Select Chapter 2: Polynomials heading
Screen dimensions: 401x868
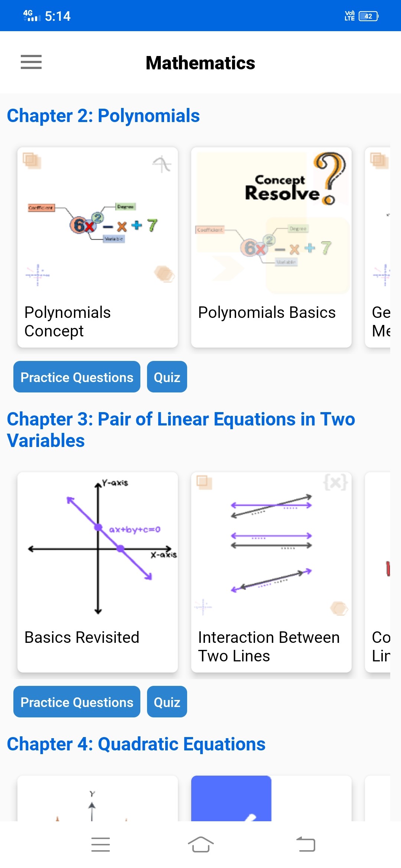(103, 116)
